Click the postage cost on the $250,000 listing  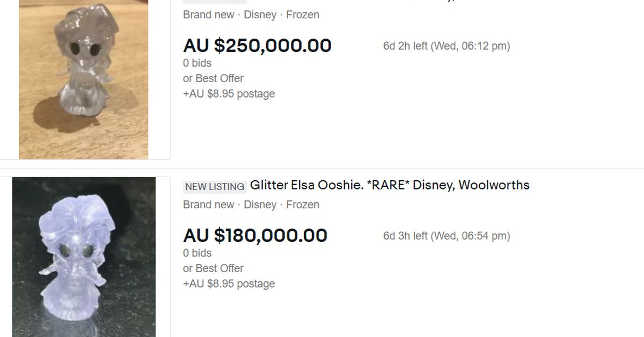[x=229, y=94]
